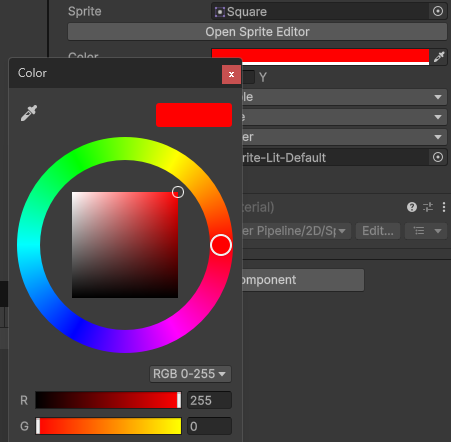451x442 pixels.
Task: Click the blue area of hue ring
Action: coord(76,329)
